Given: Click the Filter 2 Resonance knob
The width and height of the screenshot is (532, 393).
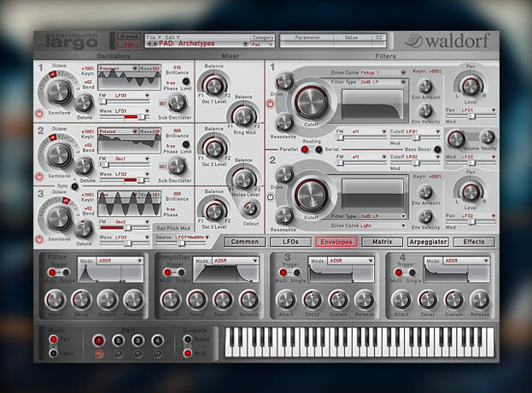Looking at the screenshot, I should pos(284,215).
